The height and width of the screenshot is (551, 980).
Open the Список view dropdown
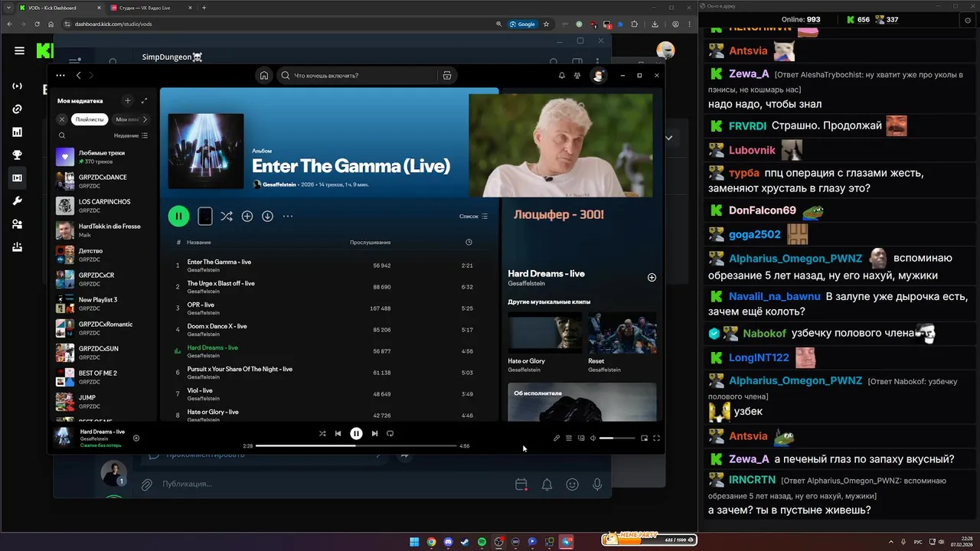(x=473, y=217)
